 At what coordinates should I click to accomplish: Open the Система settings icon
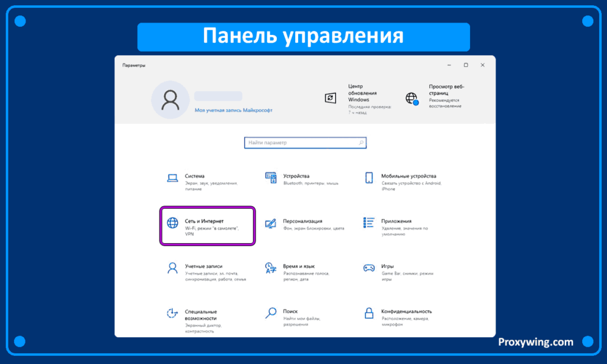click(172, 178)
